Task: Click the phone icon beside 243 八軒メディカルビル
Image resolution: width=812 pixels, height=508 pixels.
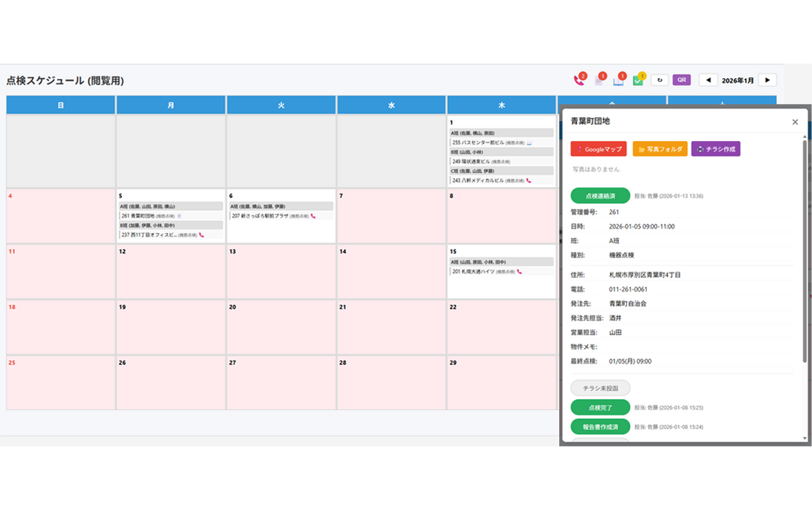Action: (x=528, y=181)
